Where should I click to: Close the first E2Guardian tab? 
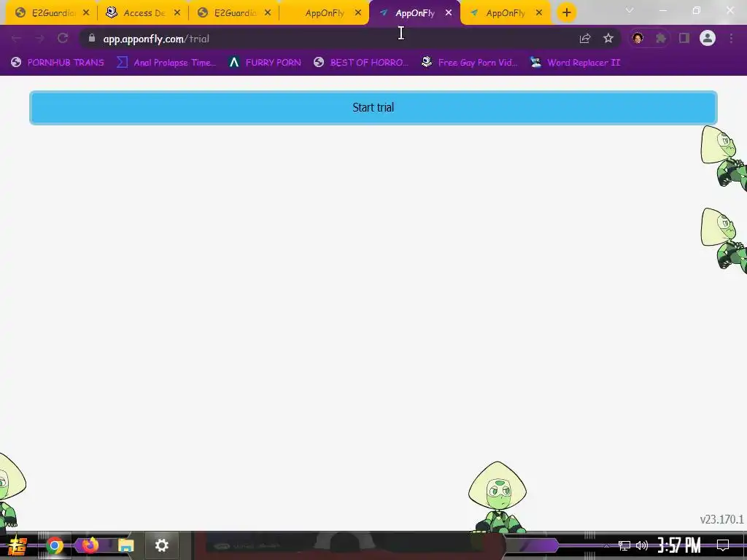click(x=86, y=13)
